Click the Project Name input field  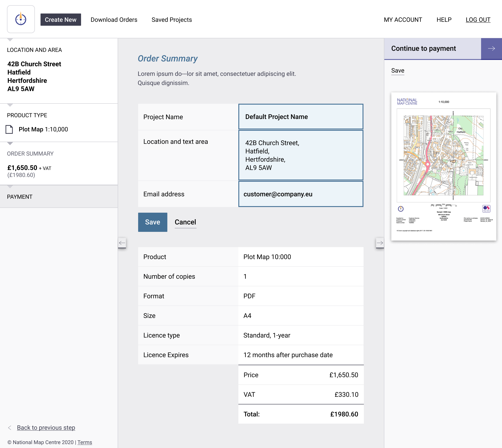click(x=300, y=117)
